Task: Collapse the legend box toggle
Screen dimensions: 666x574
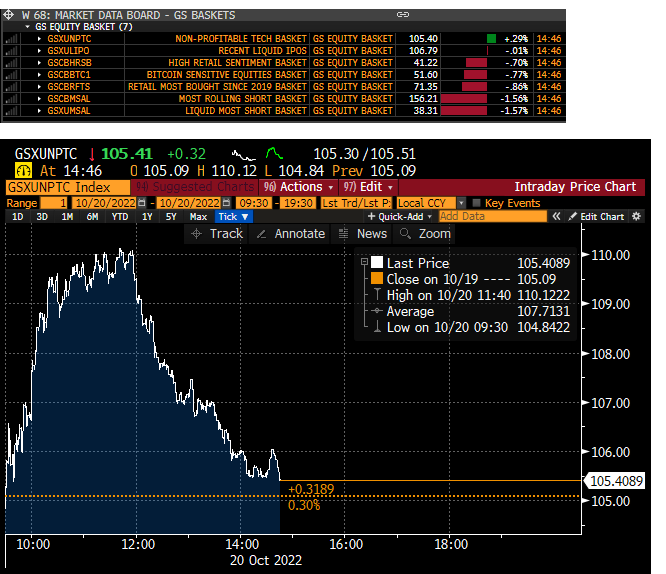Action: click(364, 262)
